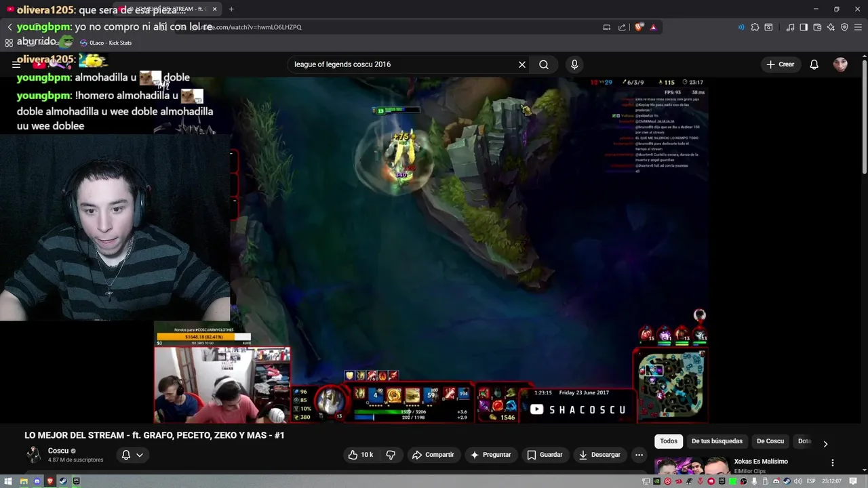Open File Explorer from the taskbar
Screen dimensions: 868x488
pos(23,481)
